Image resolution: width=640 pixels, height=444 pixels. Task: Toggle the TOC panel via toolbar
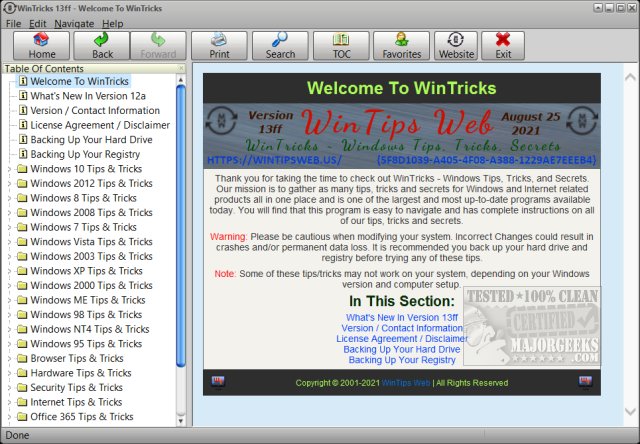341,46
